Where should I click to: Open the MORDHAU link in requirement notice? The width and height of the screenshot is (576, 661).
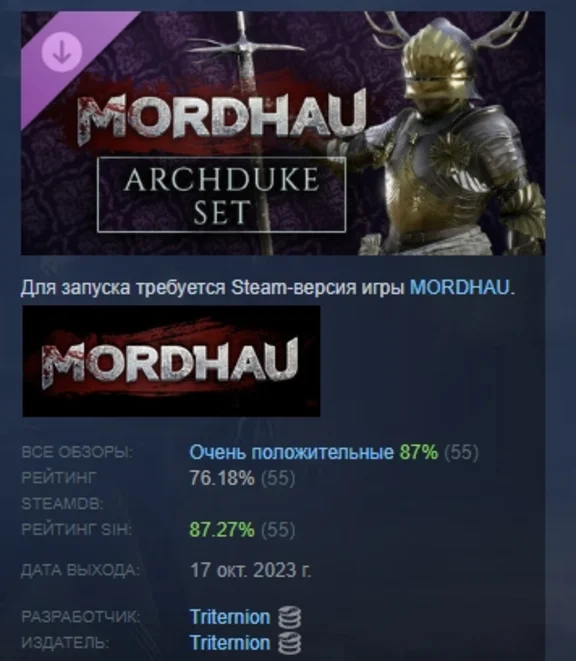tap(460, 288)
